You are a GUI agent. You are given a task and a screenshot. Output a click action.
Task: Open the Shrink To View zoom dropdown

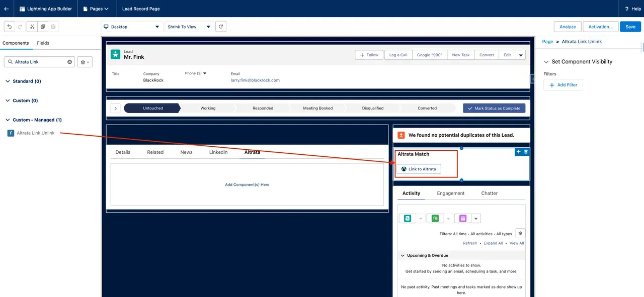tap(189, 27)
